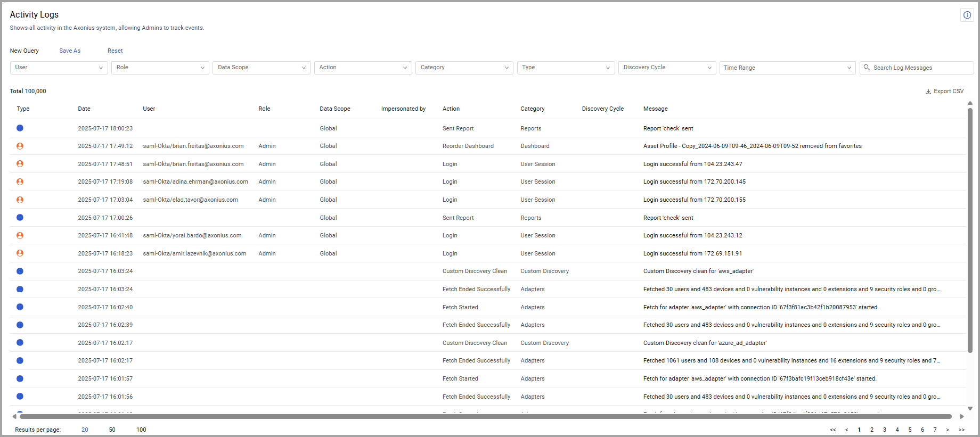
Task: Set results per page to 20
Action: (85, 430)
